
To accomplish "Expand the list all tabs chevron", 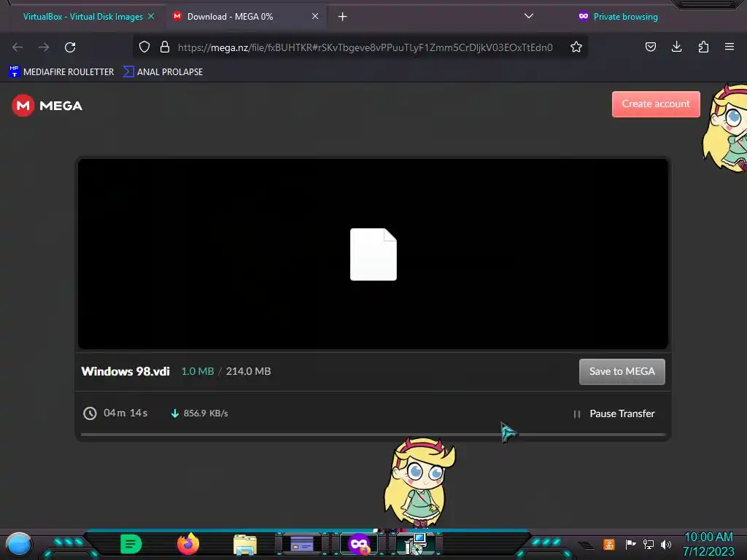I will pos(528,16).
